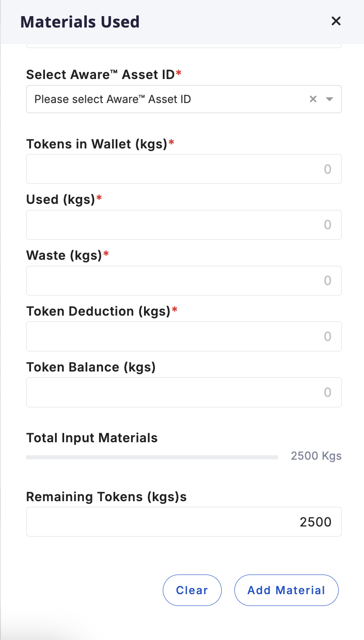Clear the Aware Asset ID selection

[313, 99]
